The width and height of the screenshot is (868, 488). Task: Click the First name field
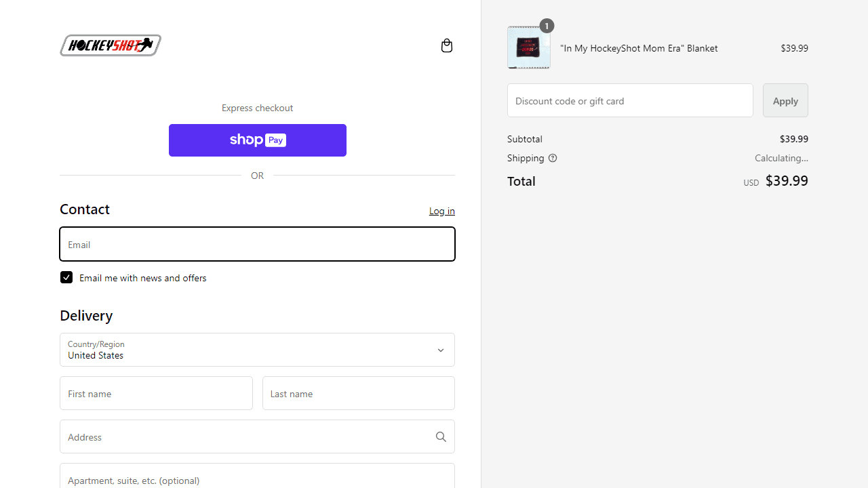pos(156,393)
